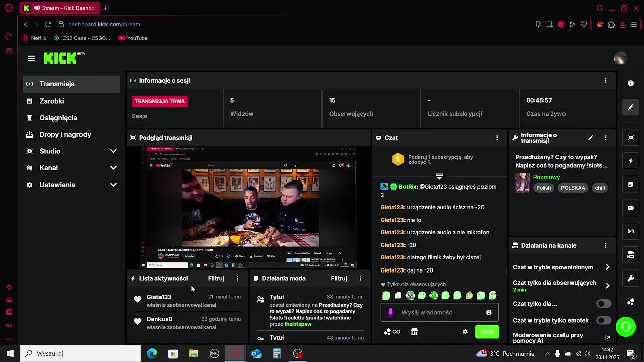This screenshot has width=644, height=362.
Task: Click thekrispaw username in Działania moda
Action: coord(298,324)
